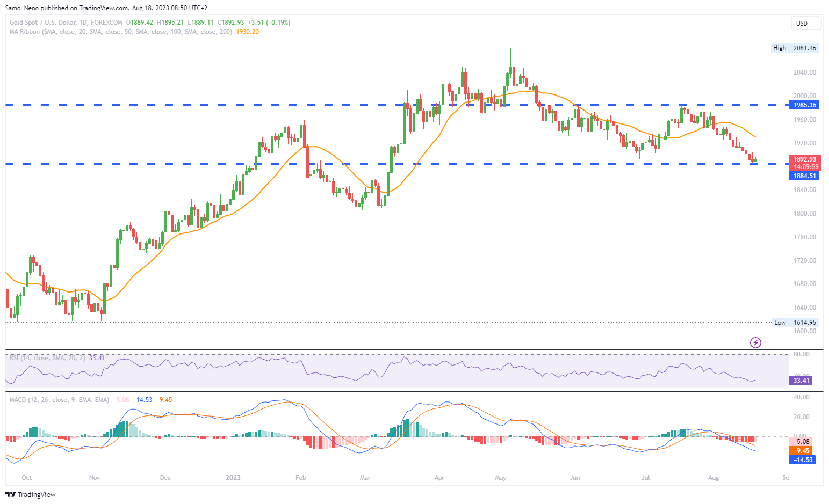
Task: Click the 2023 label on time axis
Action: coord(233,478)
